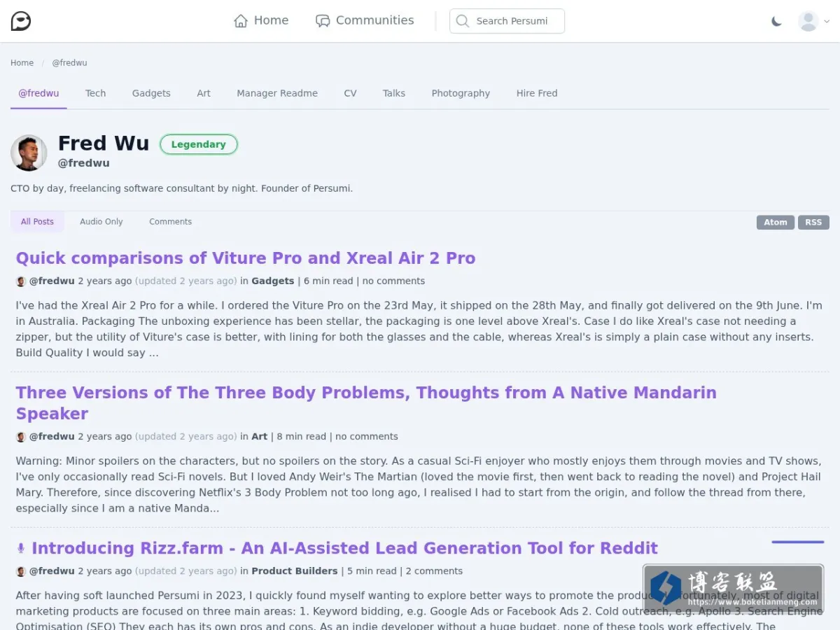
Task: Click the Legendary badge
Action: click(199, 144)
